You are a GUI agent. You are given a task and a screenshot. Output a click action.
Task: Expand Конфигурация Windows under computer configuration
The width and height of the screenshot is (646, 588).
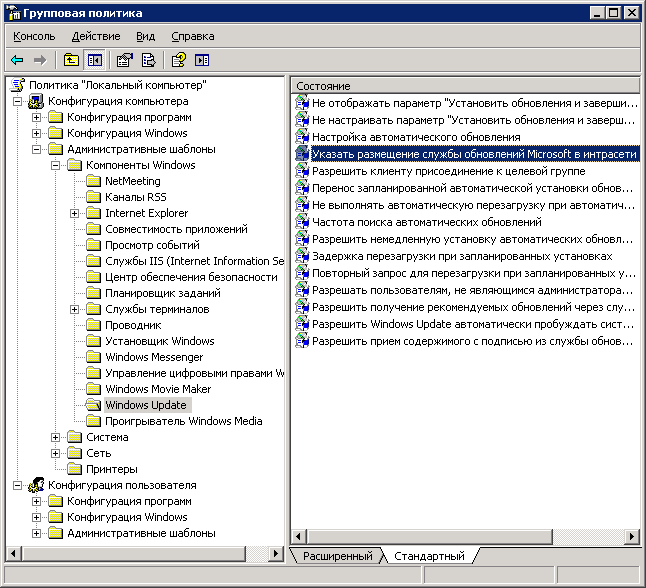pyautogui.click(x=36, y=134)
